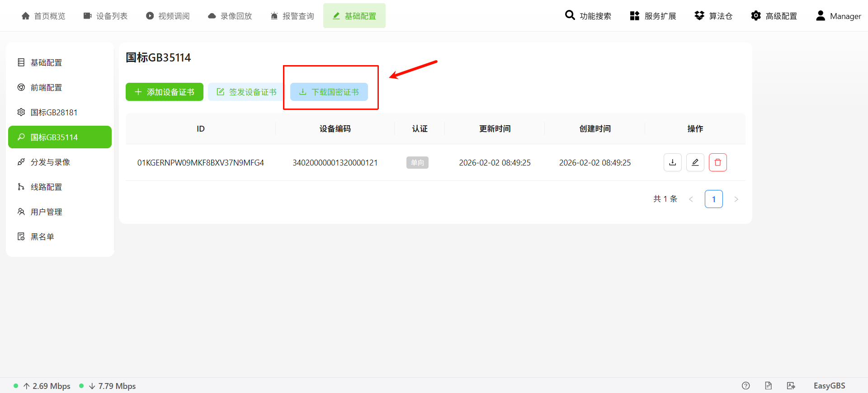Select 前端配置 in the sidebar
Image resolution: width=868 pixels, height=393 pixels.
60,87
